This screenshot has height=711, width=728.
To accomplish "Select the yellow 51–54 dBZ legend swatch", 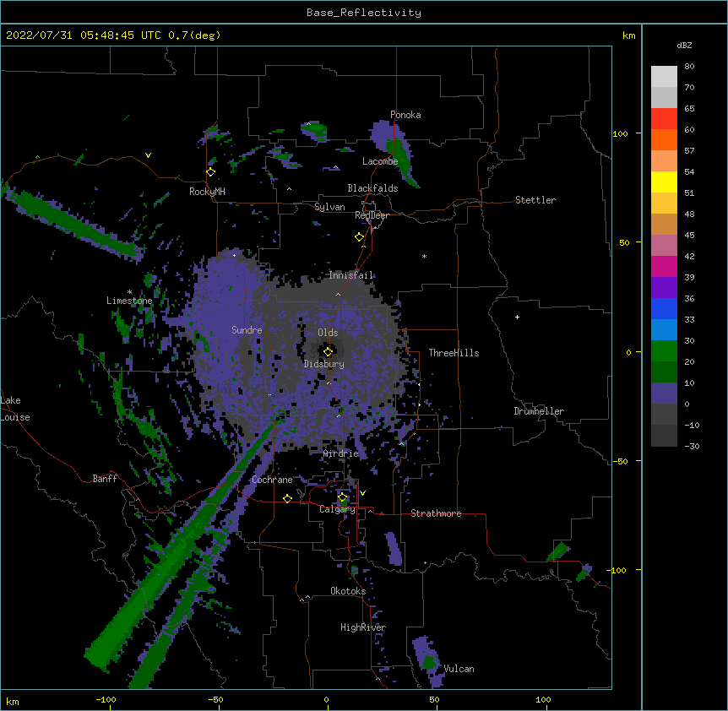I will pos(664,182).
